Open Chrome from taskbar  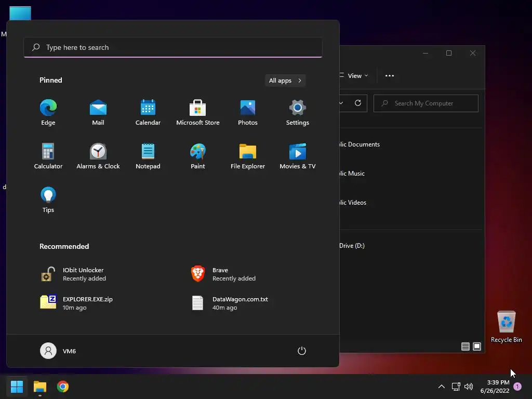click(63, 387)
